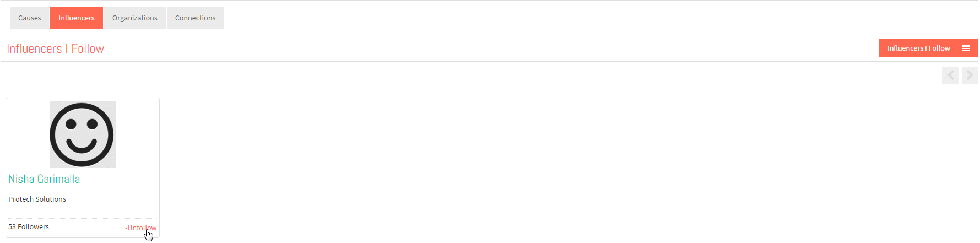980x243 pixels.
Task: Switch to the Connections tab
Action: (195, 18)
